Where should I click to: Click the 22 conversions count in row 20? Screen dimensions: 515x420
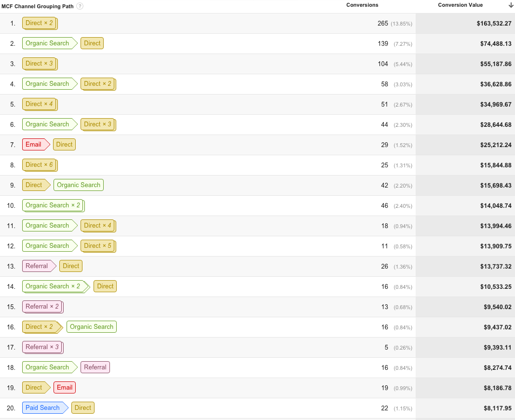[384, 408]
